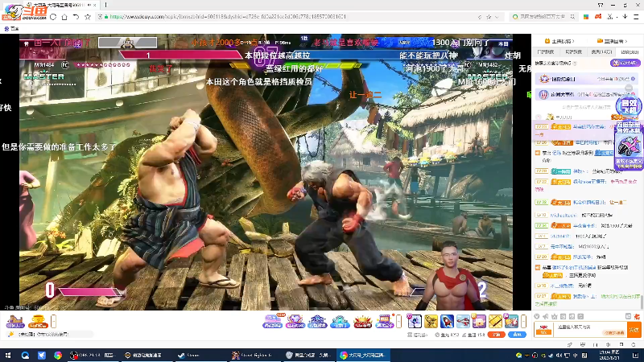644x362 pixels.
Task: Send the last cloud gift icon
Action: [511, 321]
